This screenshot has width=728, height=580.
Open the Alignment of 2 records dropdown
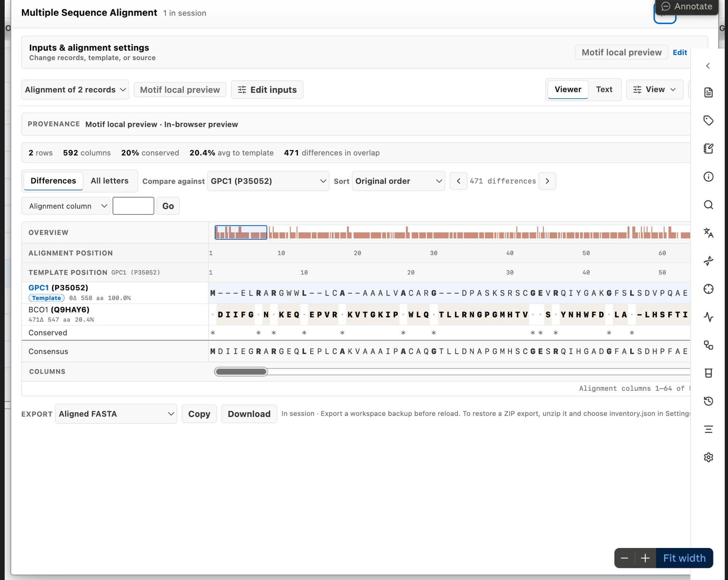tap(75, 90)
